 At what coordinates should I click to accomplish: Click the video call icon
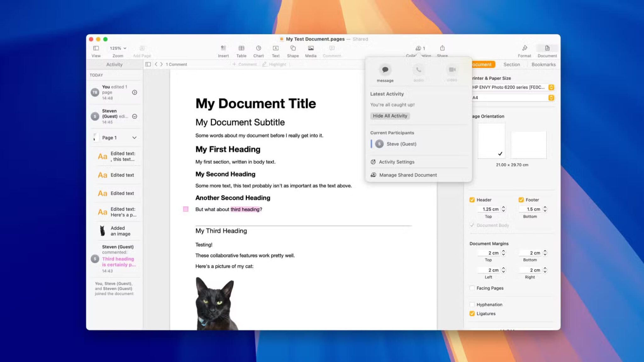click(x=452, y=70)
